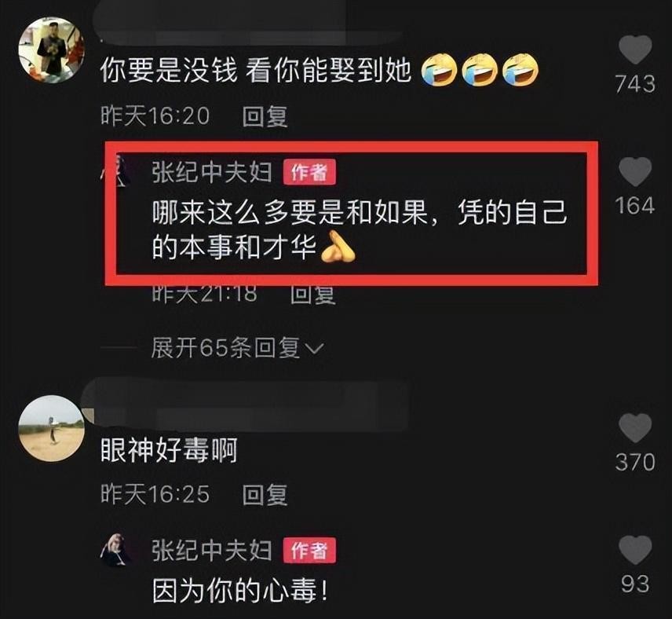Open the lower 张纪中夫妇 username
The image size is (672, 619).
[x=212, y=551]
